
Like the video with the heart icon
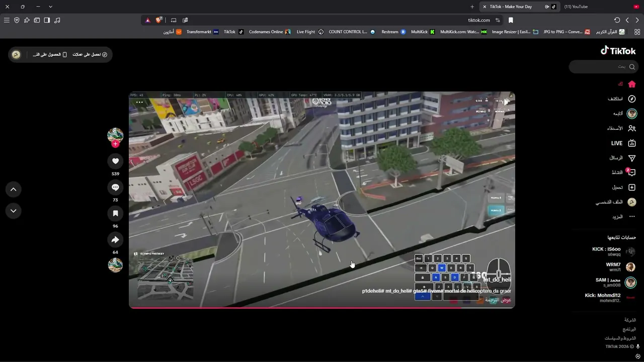click(115, 161)
